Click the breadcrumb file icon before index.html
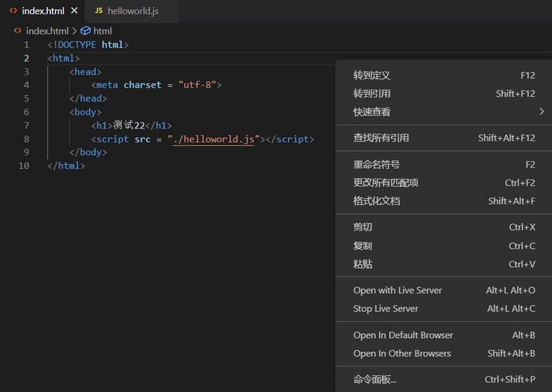The width and height of the screenshot is (552, 392). pos(17,30)
